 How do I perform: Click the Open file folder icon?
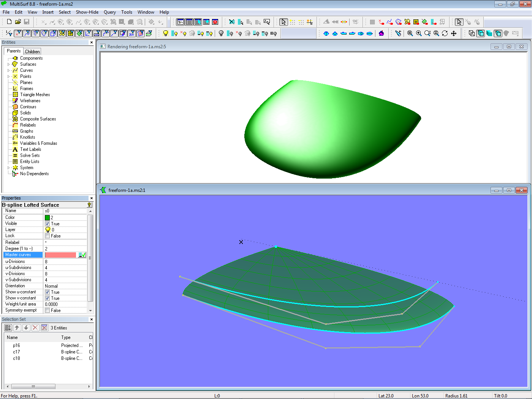[17, 22]
